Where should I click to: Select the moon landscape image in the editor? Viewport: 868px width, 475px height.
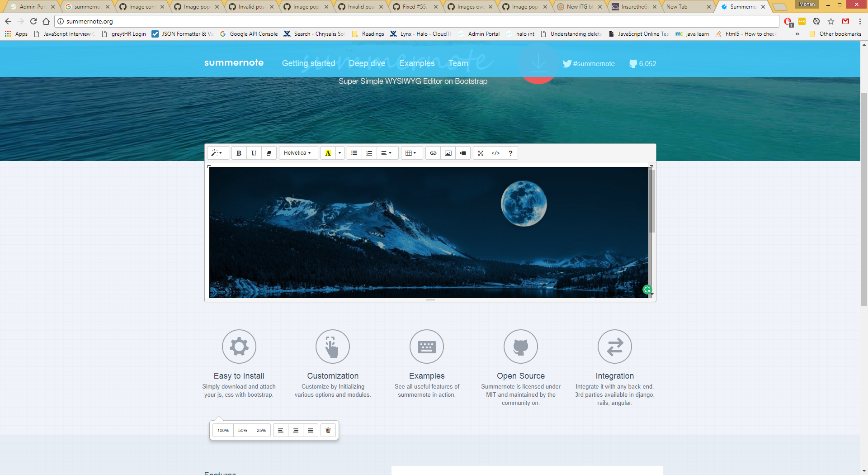tap(429, 233)
